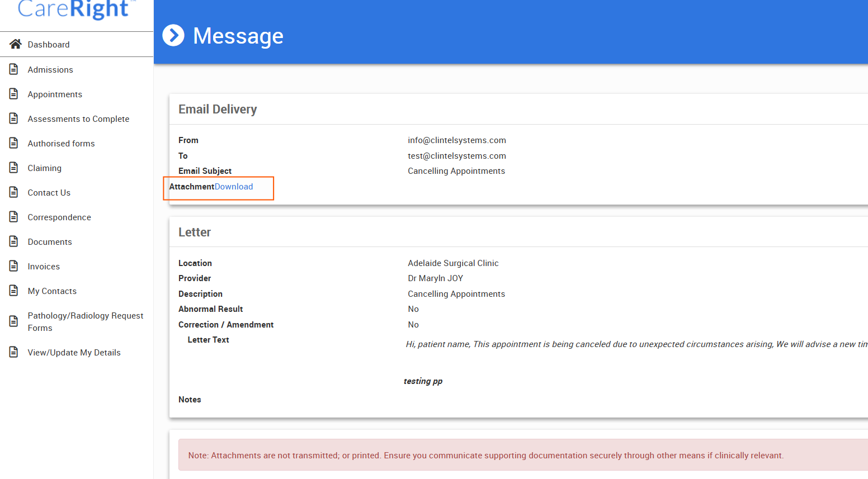868x479 pixels.
Task: Click the Correspondence document icon
Action: pos(14,217)
